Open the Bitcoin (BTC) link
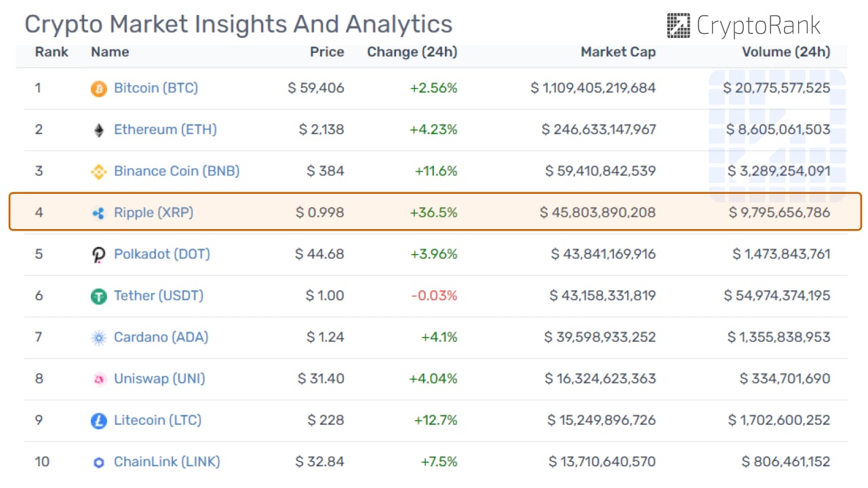This screenshot has height=488, width=868. pyautogui.click(x=156, y=88)
